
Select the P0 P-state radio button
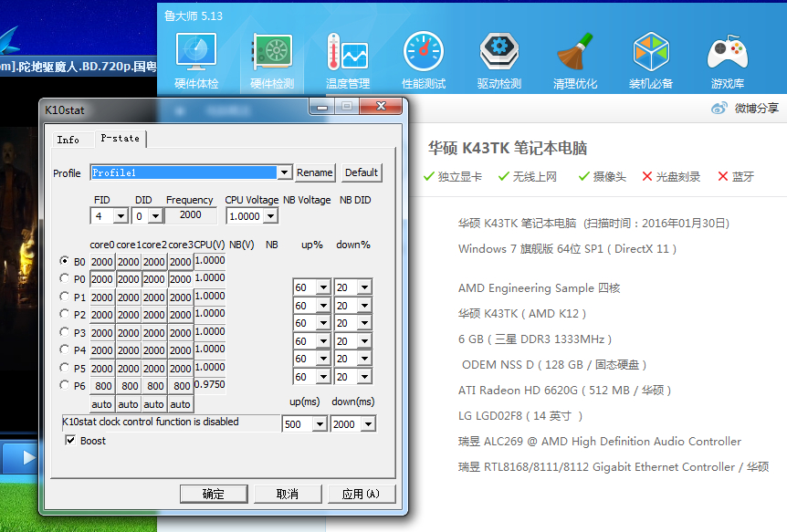click(x=64, y=278)
